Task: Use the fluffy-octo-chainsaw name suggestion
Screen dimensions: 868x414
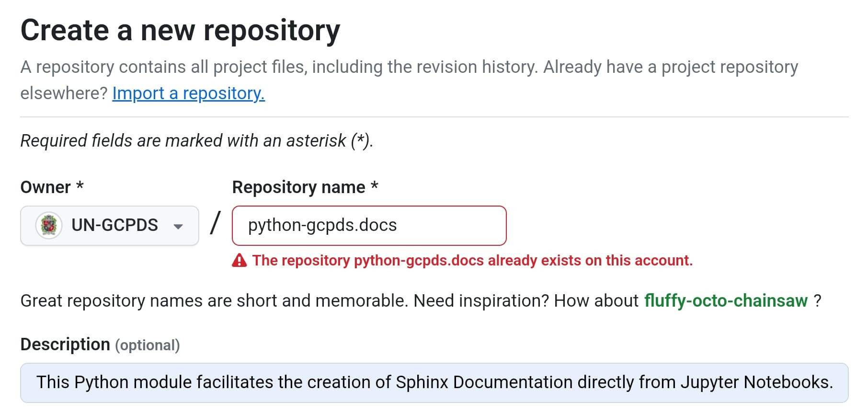Action: tap(726, 301)
